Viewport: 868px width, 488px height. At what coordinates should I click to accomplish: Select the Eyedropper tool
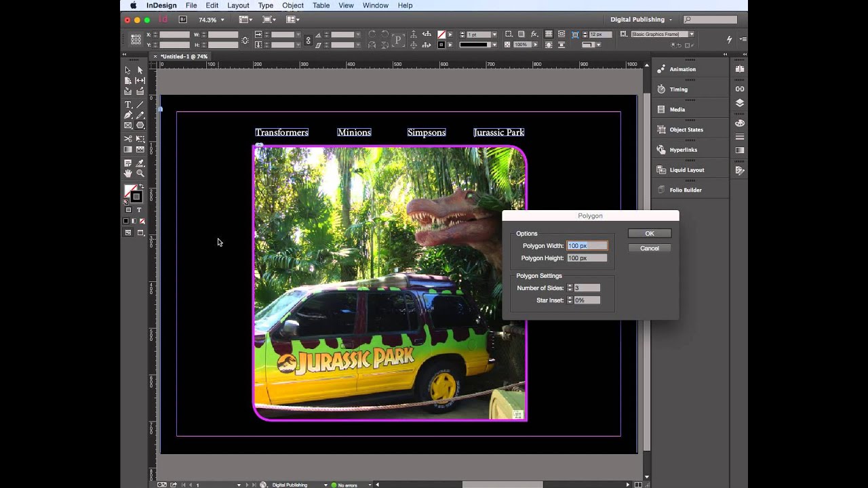pyautogui.click(x=140, y=163)
